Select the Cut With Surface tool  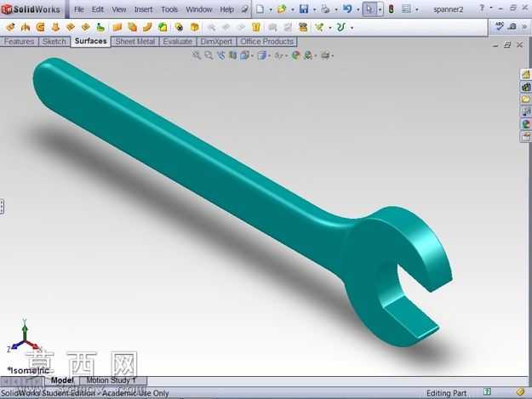303,26
